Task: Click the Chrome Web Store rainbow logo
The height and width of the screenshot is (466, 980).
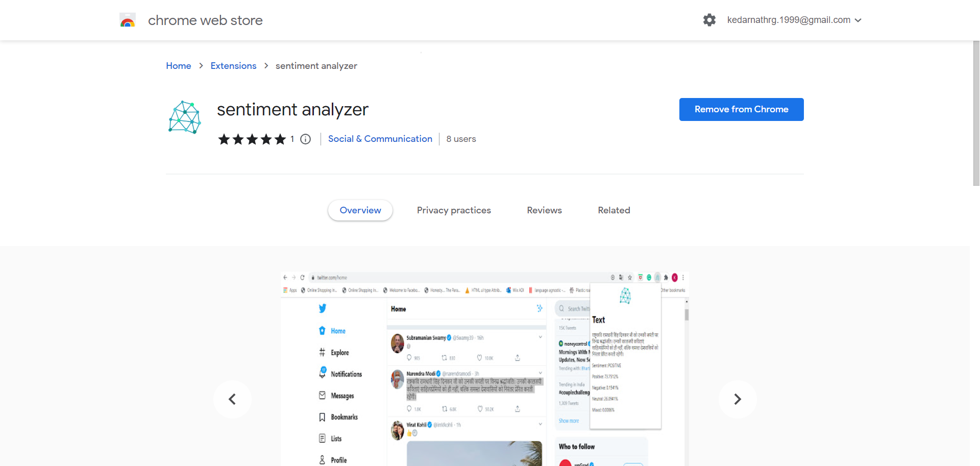Action: point(128,20)
